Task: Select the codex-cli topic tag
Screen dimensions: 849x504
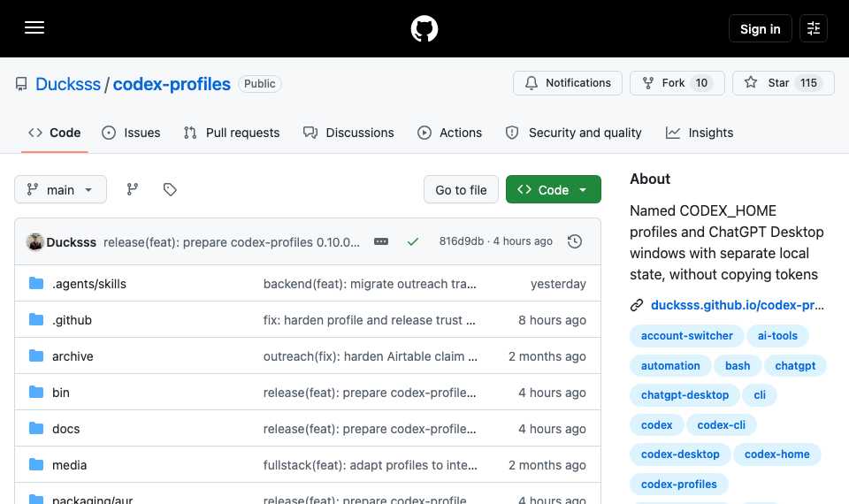Action: (722, 425)
